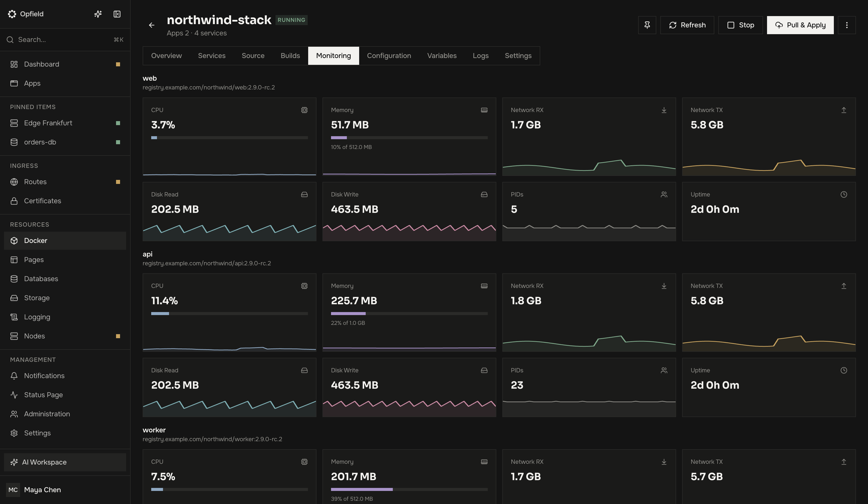This screenshot has width=868, height=504.
Task: Click the web Network TX upload icon
Action: 844,110
